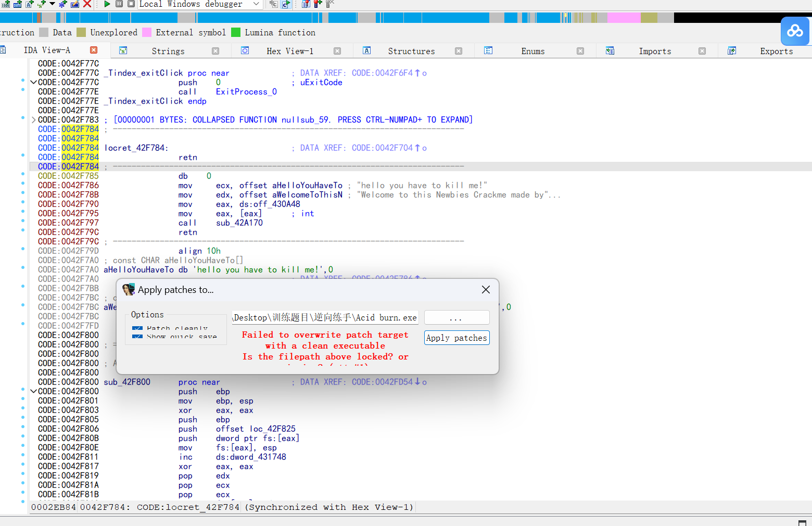
Task: Expand the collapsed nullsub_59 function
Action: pyautogui.click(x=33, y=120)
